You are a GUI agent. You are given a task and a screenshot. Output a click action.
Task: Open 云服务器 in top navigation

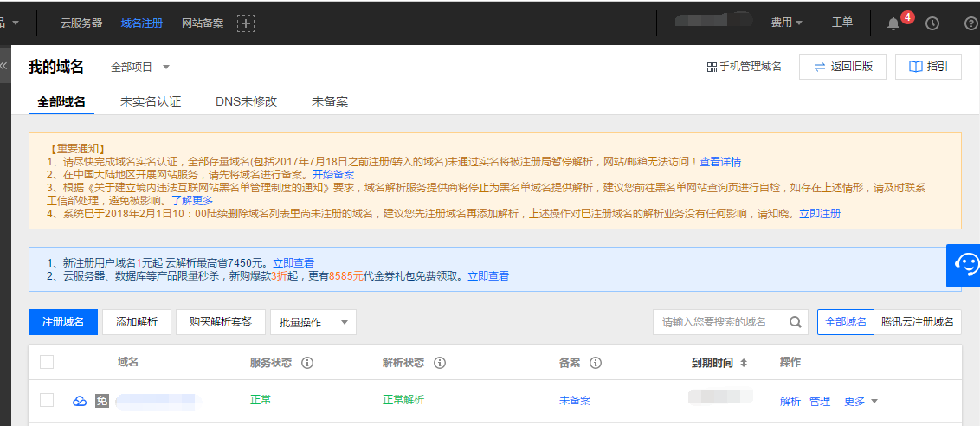coord(81,23)
